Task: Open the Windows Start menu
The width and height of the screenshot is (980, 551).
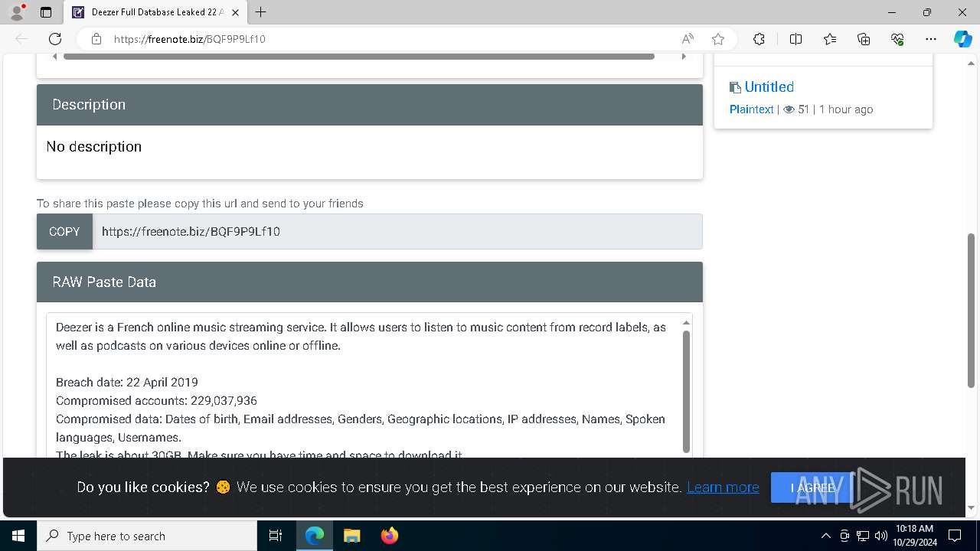Action: coord(18,536)
